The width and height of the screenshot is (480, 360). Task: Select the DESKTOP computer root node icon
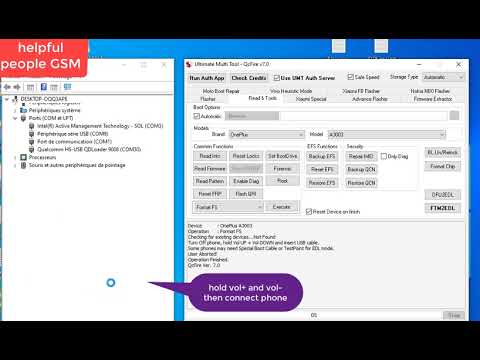[15, 99]
